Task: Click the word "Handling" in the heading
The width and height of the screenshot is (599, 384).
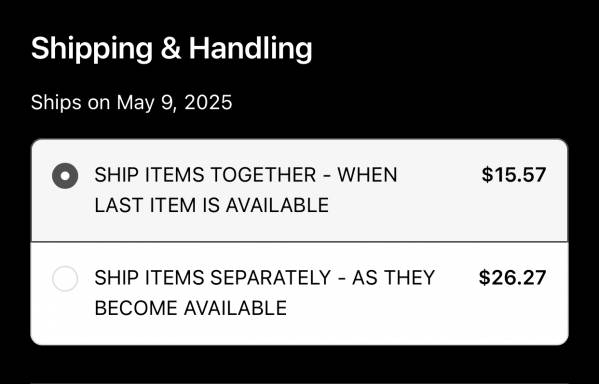Action: (251, 50)
